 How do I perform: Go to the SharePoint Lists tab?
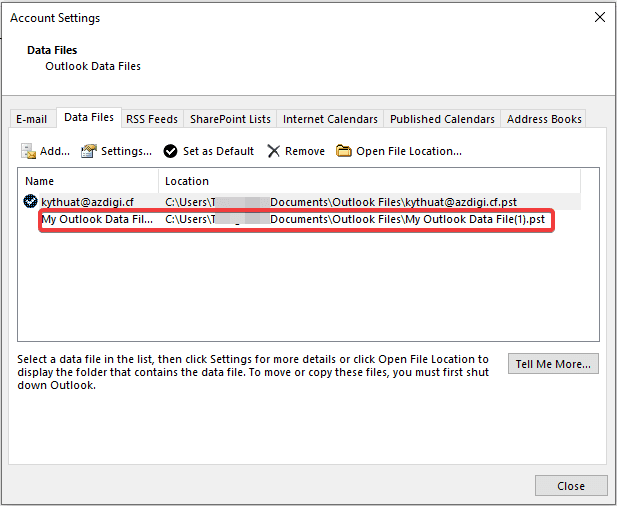click(230, 119)
